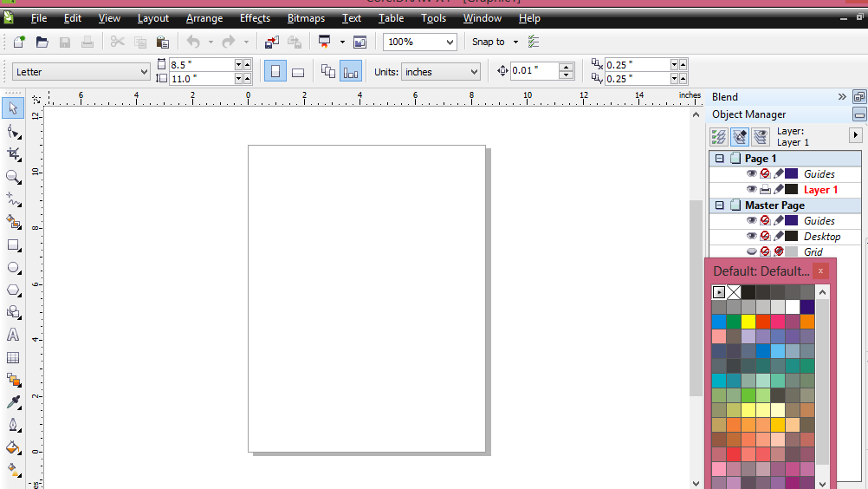Select the Ellipse tool
The width and height of the screenshot is (868, 489).
13,268
